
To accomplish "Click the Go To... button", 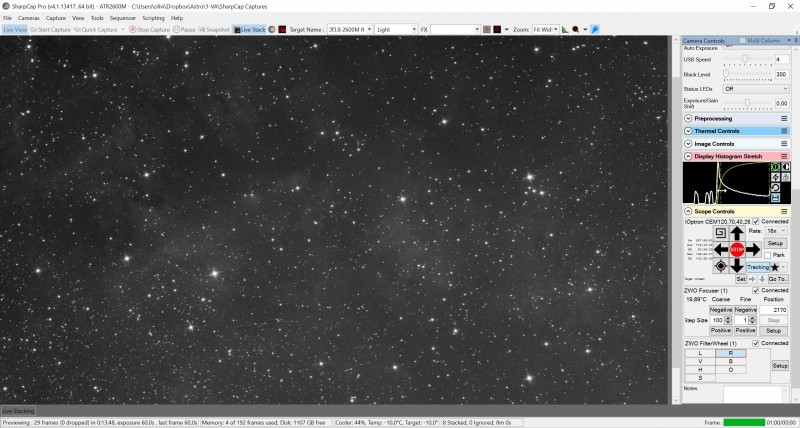I will [778, 279].
